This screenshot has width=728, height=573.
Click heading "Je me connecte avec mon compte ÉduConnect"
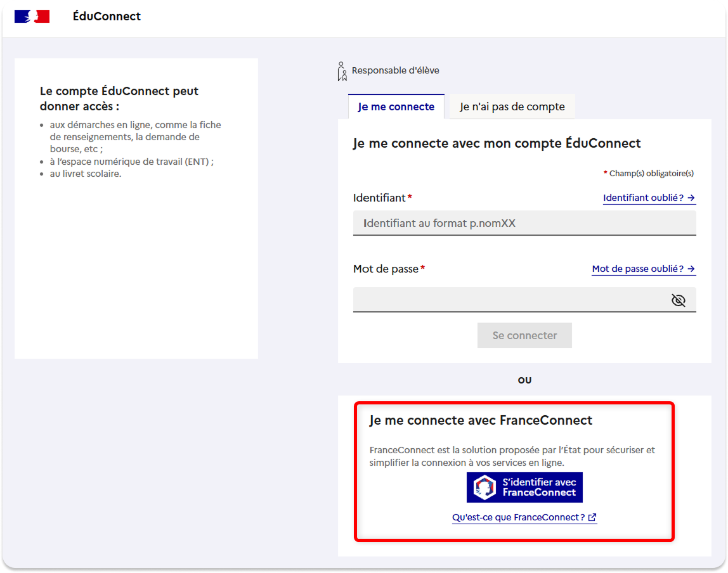tap(497, 143)
